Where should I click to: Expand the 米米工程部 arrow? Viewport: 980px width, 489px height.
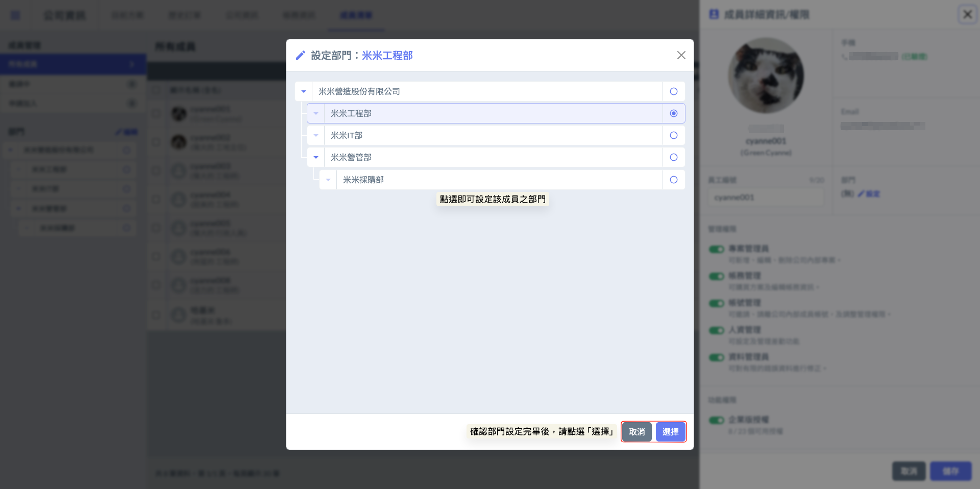tap(316, 113)
